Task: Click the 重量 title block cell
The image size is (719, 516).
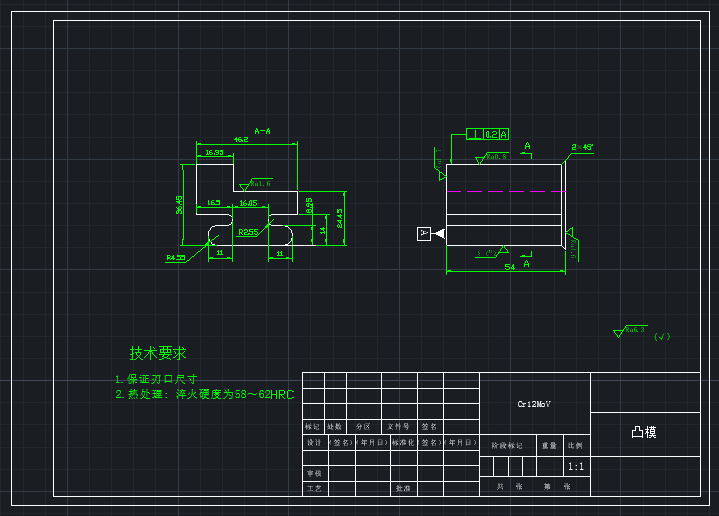Action: tap(549, 446)
